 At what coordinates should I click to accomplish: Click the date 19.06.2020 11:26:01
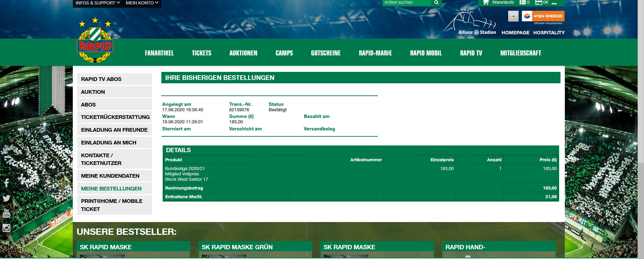tap(183, 122)
